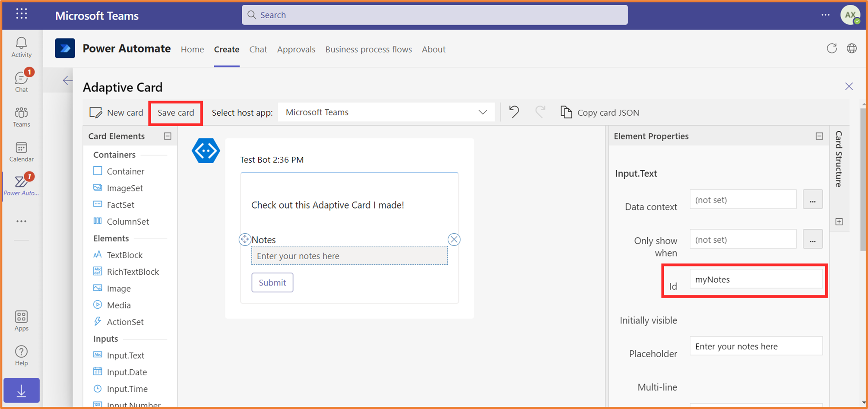Remove the Notes input with the X
Screen dimensions: 868x409
pos(454,239)
